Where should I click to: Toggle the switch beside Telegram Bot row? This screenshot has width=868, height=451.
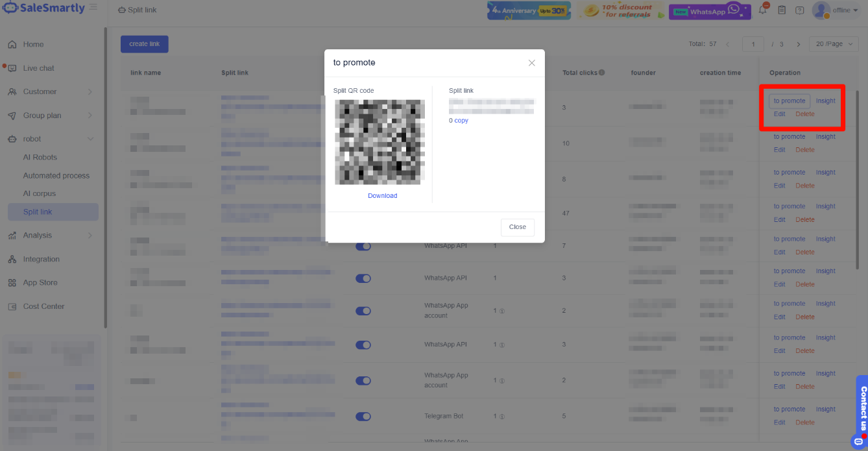click(x=363, y=417)
